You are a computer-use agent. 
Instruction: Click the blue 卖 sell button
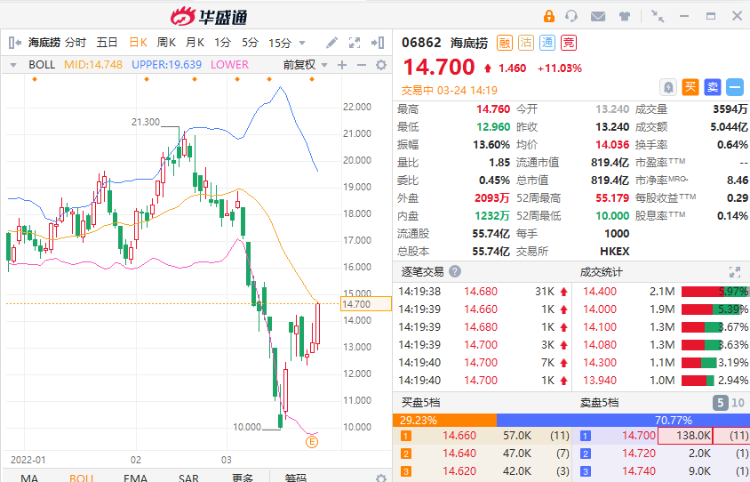click(712, 87)
